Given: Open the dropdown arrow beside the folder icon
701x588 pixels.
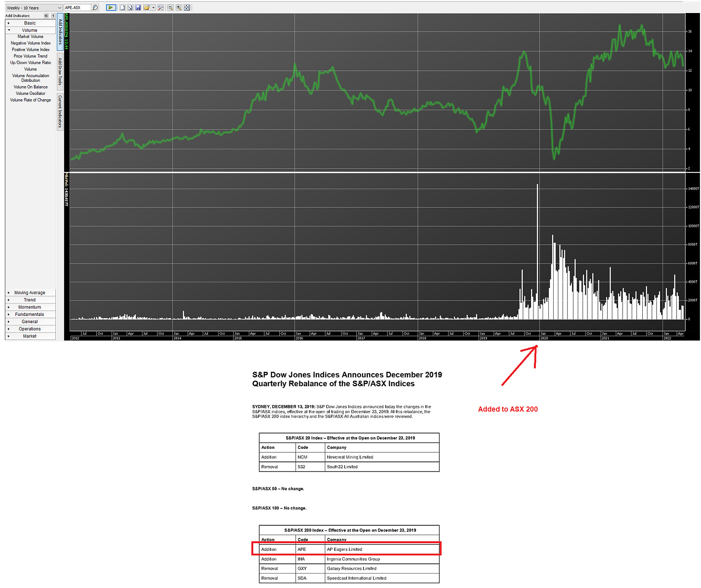Looking at the screenshot, I should coord(154,8).
